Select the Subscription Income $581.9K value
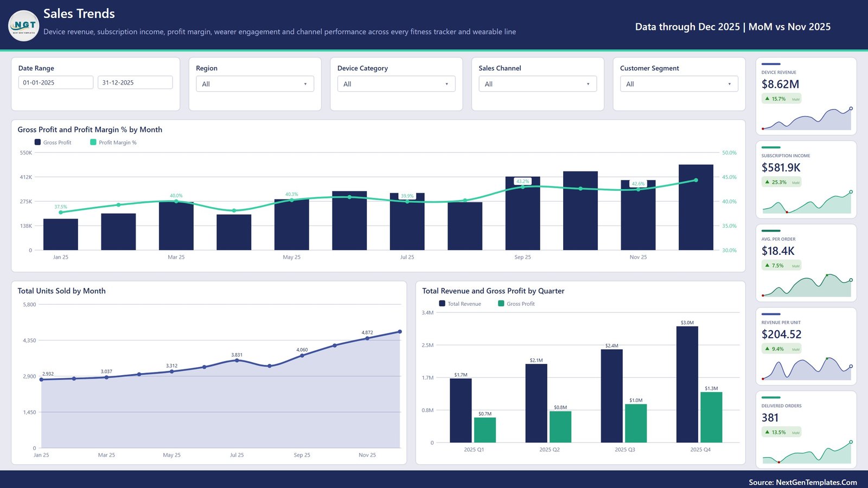868x488 pixels. click(x=781, y=168)
